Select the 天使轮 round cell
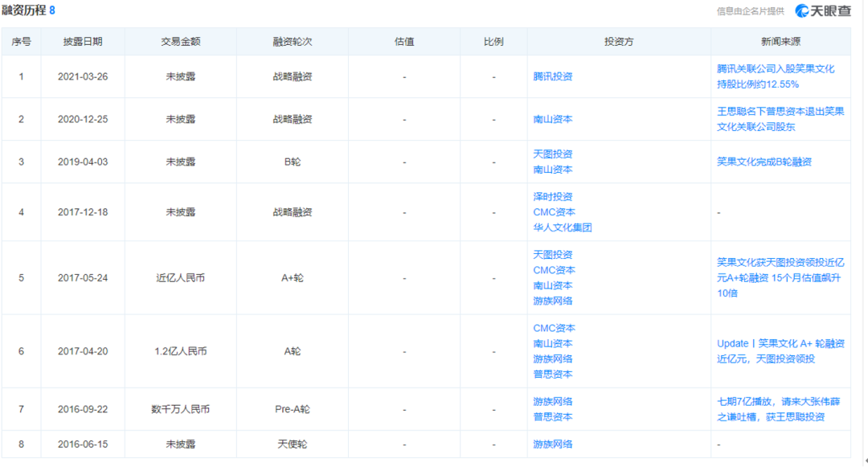 293,444
